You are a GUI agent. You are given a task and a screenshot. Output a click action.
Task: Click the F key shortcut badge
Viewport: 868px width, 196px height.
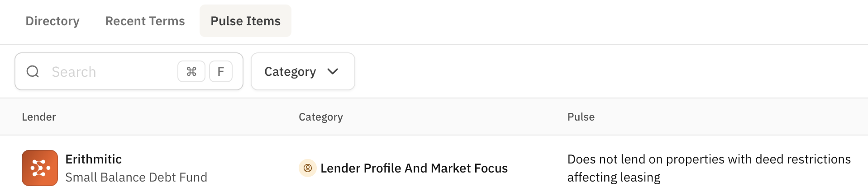tap(221, 71)
